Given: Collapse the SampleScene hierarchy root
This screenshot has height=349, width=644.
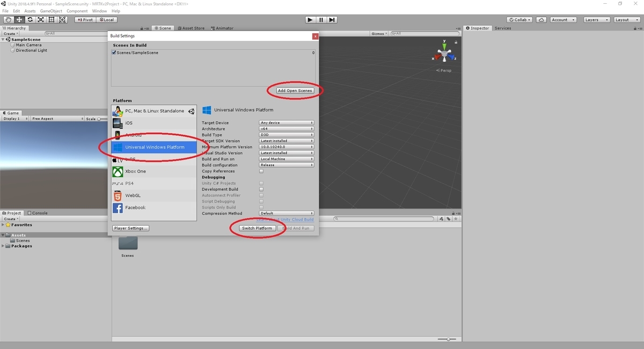Looking at the screenshot, I should tap(3, 40).
